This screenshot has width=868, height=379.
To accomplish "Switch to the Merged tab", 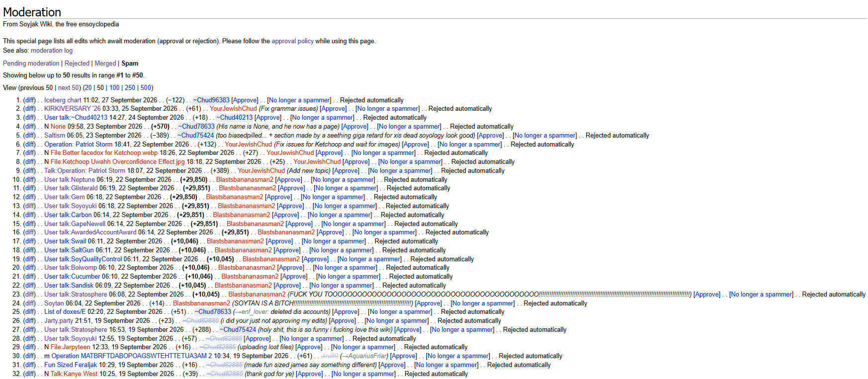I will point(105,64).
